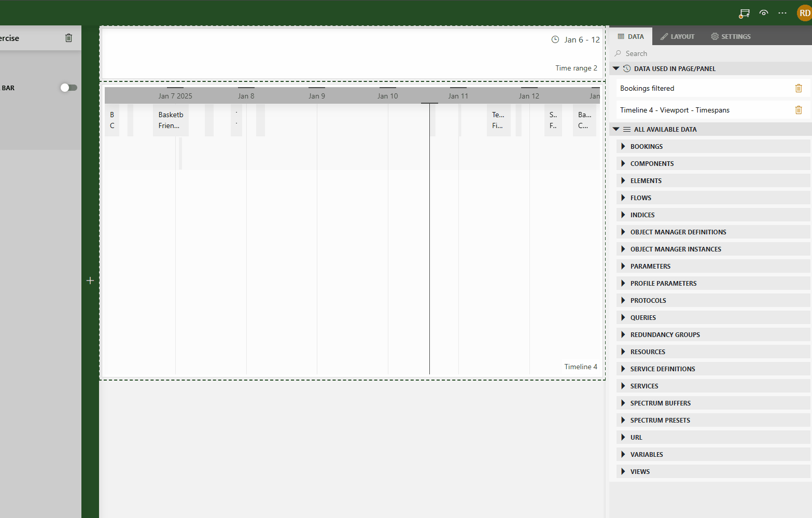Screen dimensions: 812x518
Task: Open the more options ellipsis menu
Action: [782, 13]
